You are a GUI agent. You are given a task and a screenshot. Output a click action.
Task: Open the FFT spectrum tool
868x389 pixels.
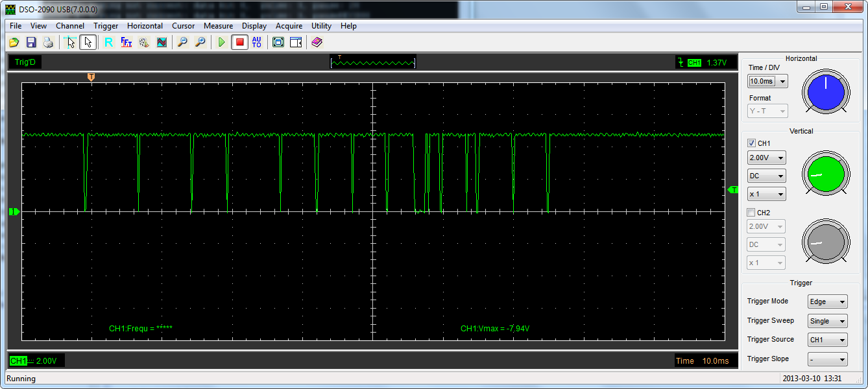[127, 42]
